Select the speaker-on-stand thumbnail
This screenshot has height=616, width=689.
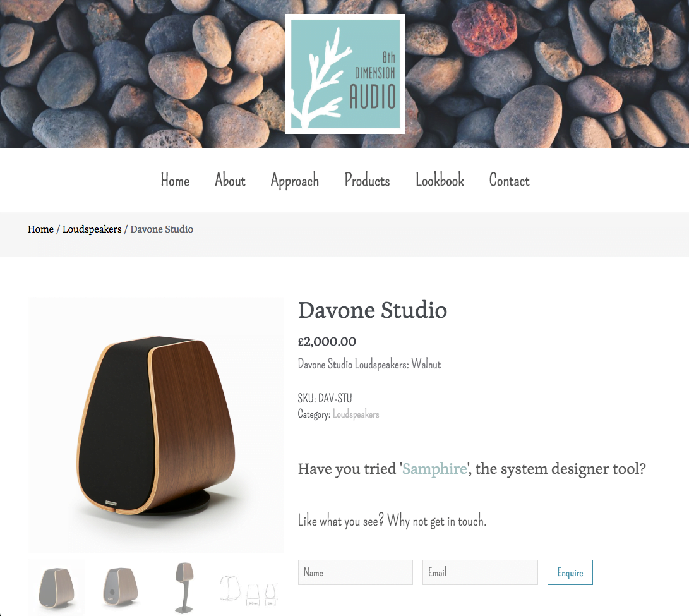[x=184, y=588]
